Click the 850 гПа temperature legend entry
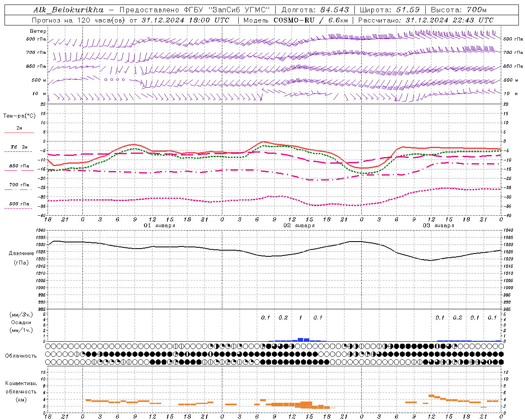The width and height of the screenshot is (525, 420). [x=19, y=166]
